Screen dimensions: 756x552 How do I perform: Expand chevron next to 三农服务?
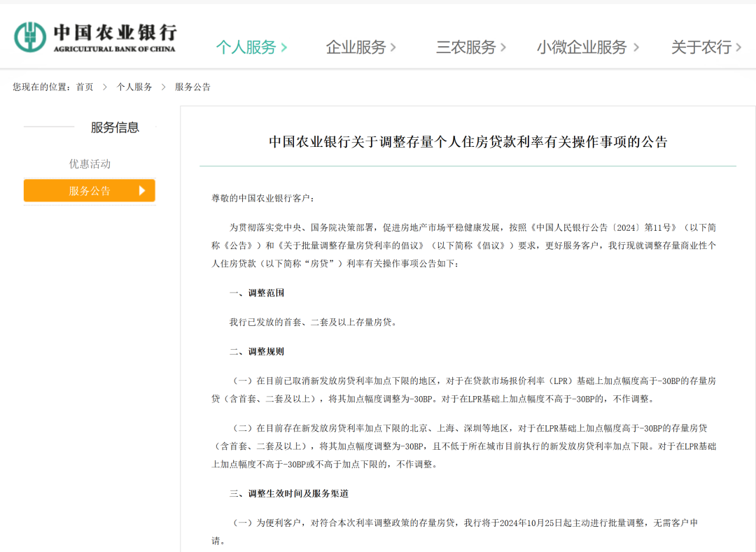(x=503, y=48)
